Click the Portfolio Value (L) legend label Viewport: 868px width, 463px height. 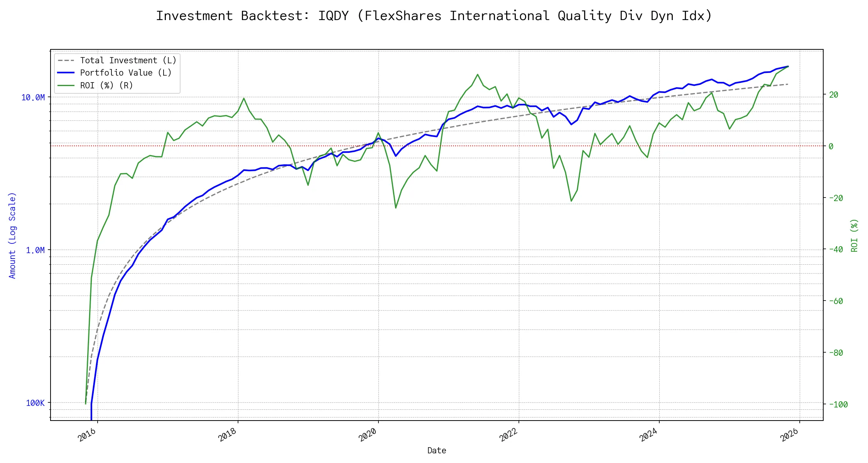[x=125, y=73]
